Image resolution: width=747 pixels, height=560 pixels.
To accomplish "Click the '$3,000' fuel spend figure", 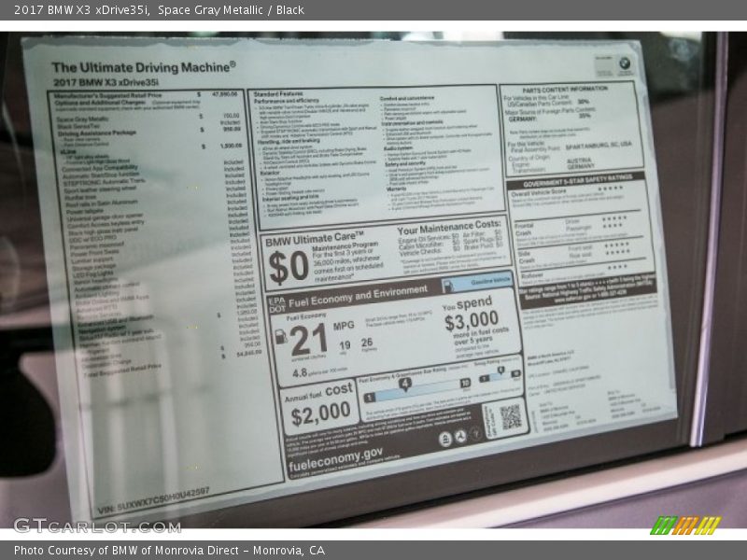I will point(472,320).
